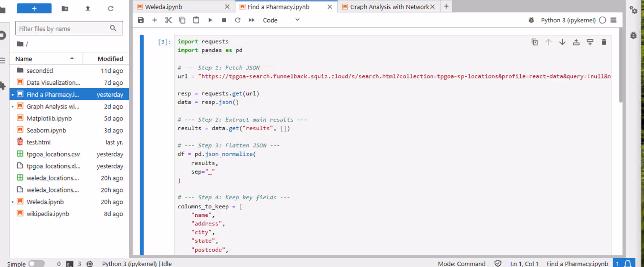644x267 pixels.
Task: Open the debugger panel in right sidebar
Action: coord(634,36)
